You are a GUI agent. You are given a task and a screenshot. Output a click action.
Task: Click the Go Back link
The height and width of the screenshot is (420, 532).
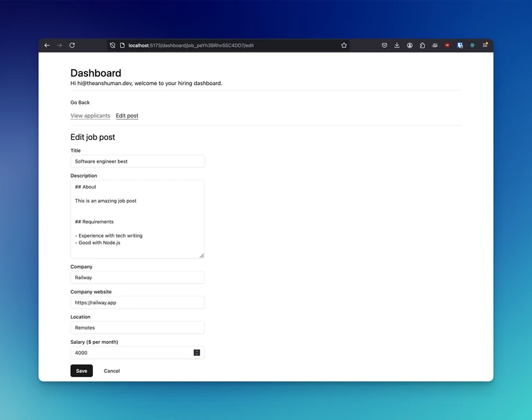pyautogui.click(x=80, y=102)
